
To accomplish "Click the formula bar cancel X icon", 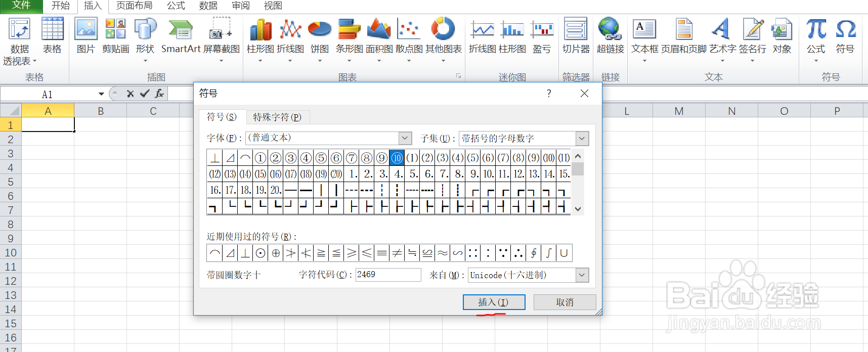I will 130,94.
